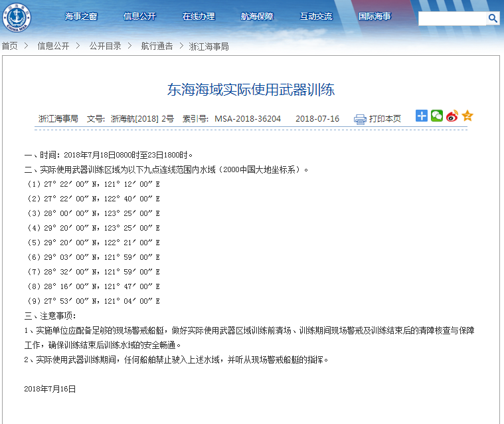Screen dimensions: 504x424
Task: Share via the Weibo icon
Action: (452, 116)
